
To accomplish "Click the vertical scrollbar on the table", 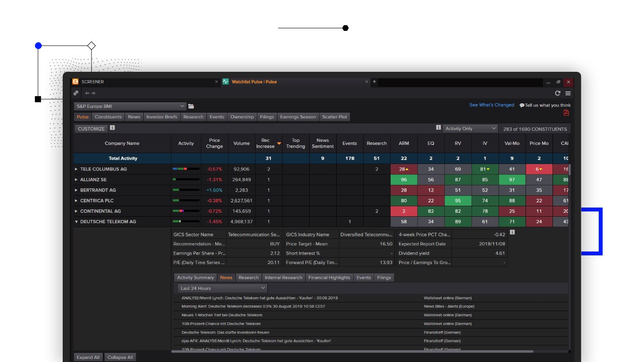I will pos(570,169).
